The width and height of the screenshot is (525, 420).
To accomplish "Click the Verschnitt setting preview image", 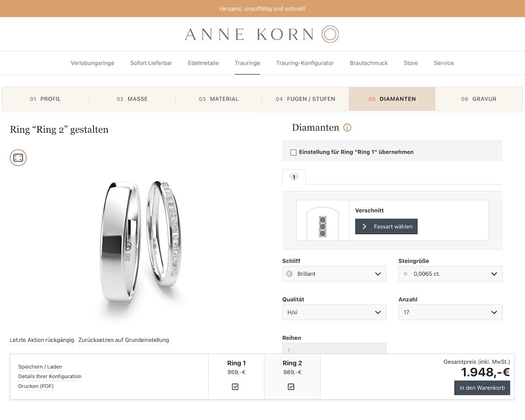I will coord(323,220).
